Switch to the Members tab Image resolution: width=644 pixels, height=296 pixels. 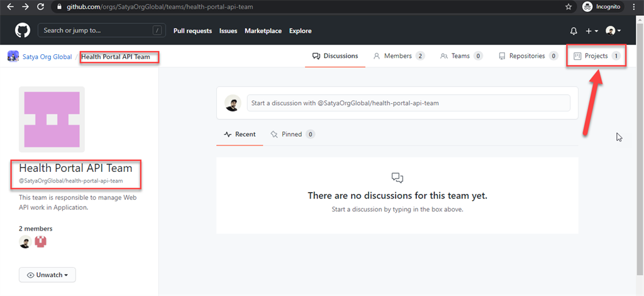(x=398, y=56)
